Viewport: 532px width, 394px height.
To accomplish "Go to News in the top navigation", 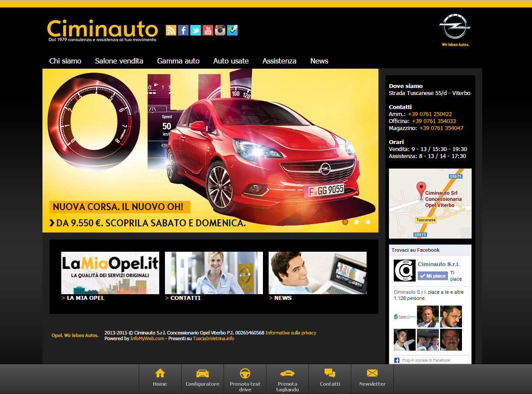I will pyautogui.click(x=319, y=61).
